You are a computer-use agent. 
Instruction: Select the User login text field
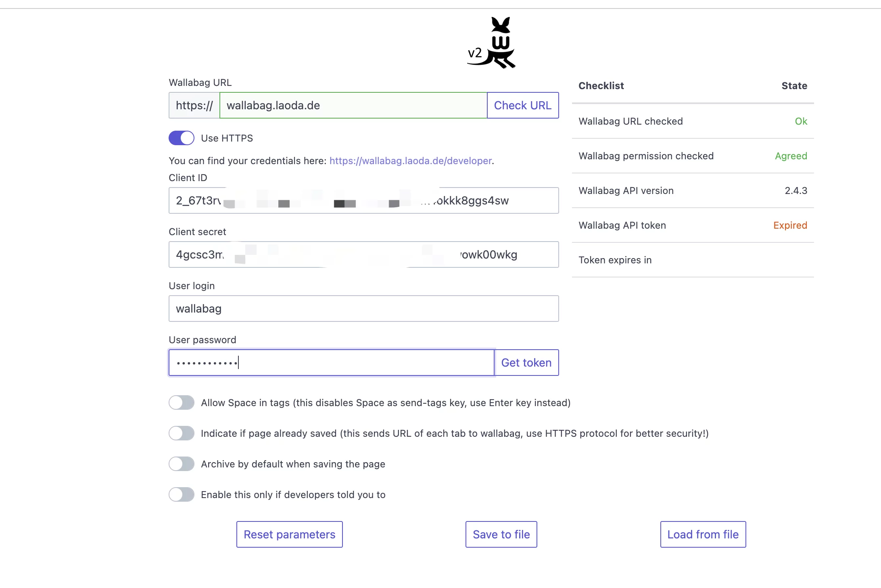click(x=363, y=309)
